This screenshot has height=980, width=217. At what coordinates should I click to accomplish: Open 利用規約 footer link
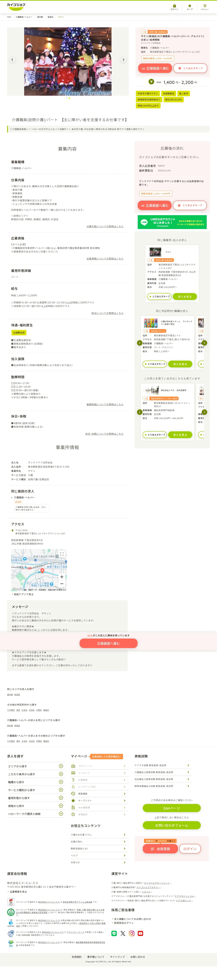(77, 957)
